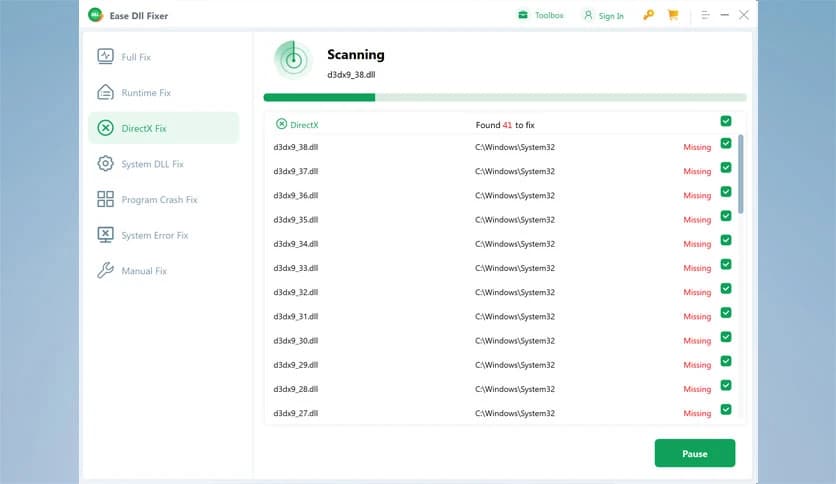Select the System DLL Fix sidebar tab
The height and width of the screenshot is (484, 836).
[164, 164]
